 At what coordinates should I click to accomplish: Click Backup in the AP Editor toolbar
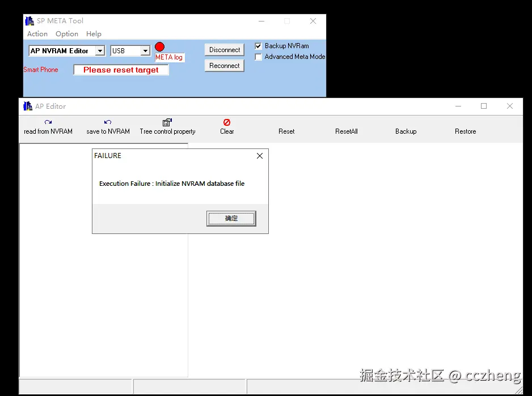click(406, 131)
